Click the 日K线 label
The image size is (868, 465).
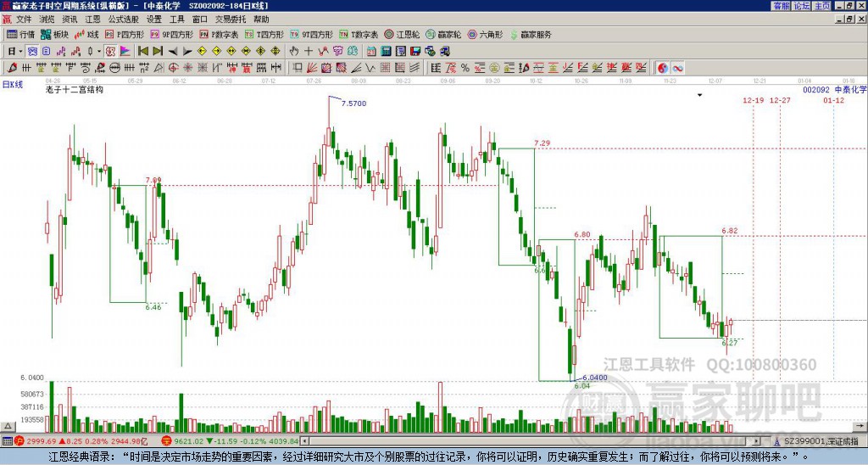coord(13,85)
